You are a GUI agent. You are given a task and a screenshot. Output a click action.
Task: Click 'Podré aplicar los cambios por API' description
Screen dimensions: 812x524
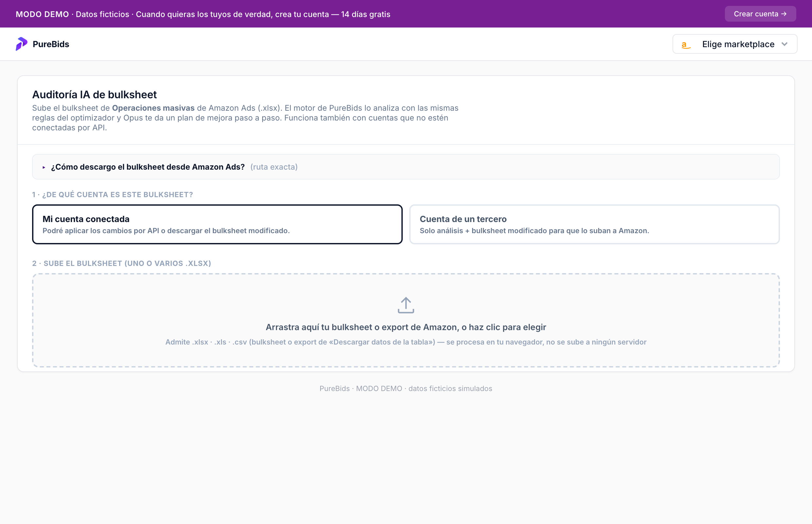click(166, 231)
